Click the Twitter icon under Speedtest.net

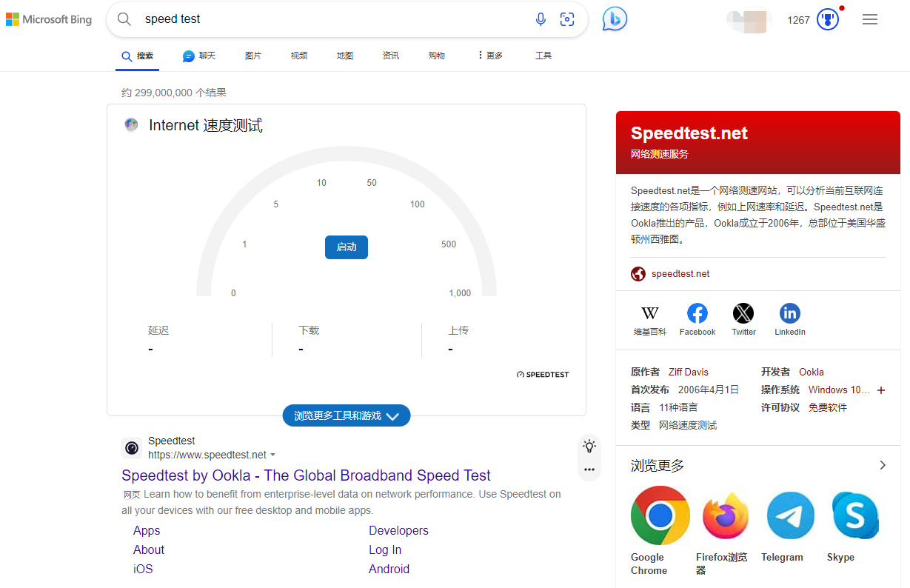click(743, 313)
